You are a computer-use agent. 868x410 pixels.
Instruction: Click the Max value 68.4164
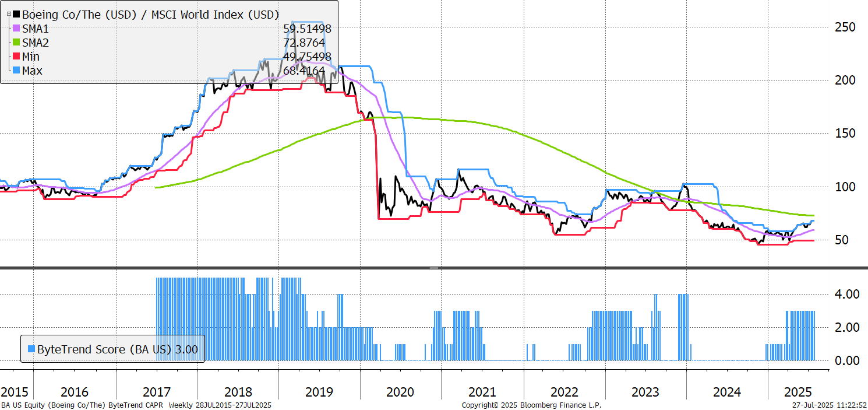(304, 71)
